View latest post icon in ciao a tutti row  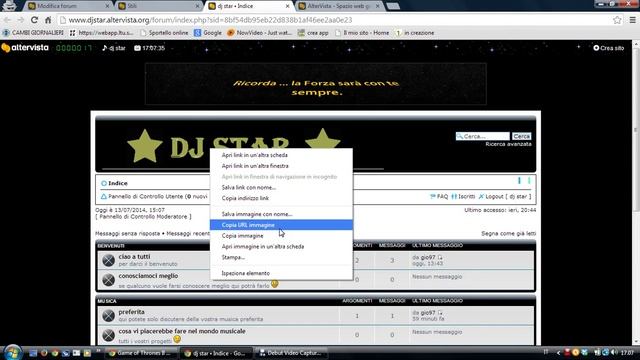pyautogui.click(x=440, y=257)
